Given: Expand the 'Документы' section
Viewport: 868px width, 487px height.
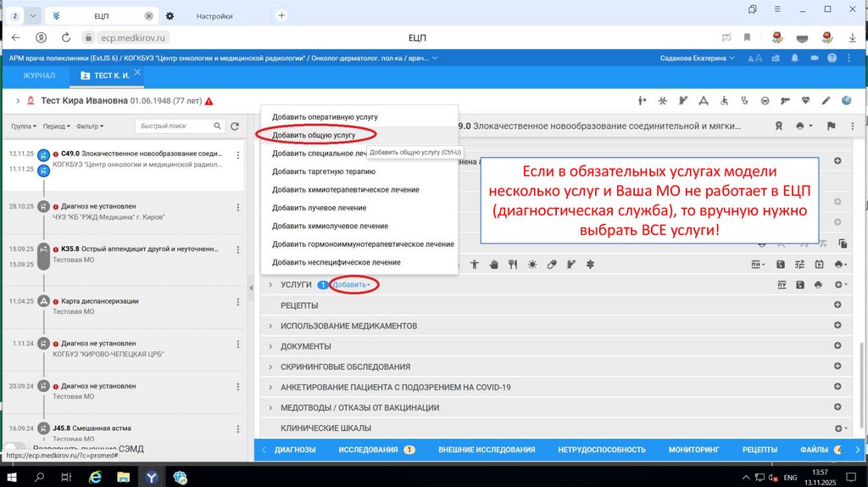Looking at the screenshot, I should click(x=305, y=346).
